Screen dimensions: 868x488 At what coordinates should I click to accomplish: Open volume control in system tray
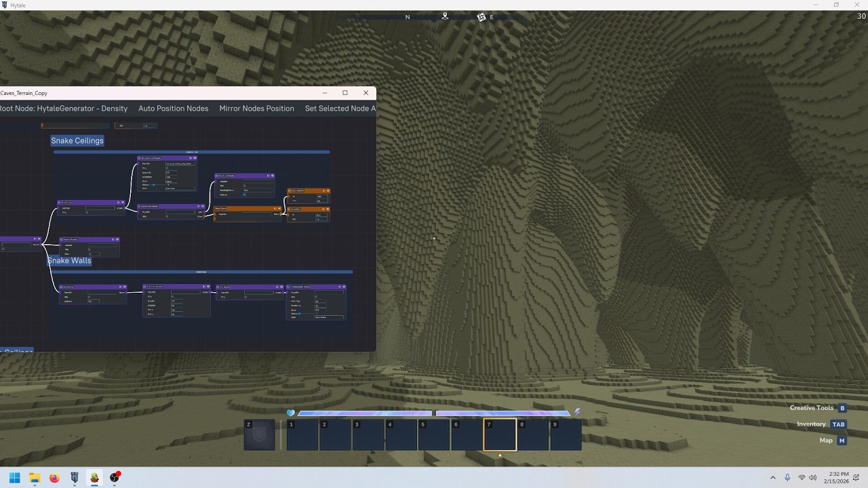point(813,478)
